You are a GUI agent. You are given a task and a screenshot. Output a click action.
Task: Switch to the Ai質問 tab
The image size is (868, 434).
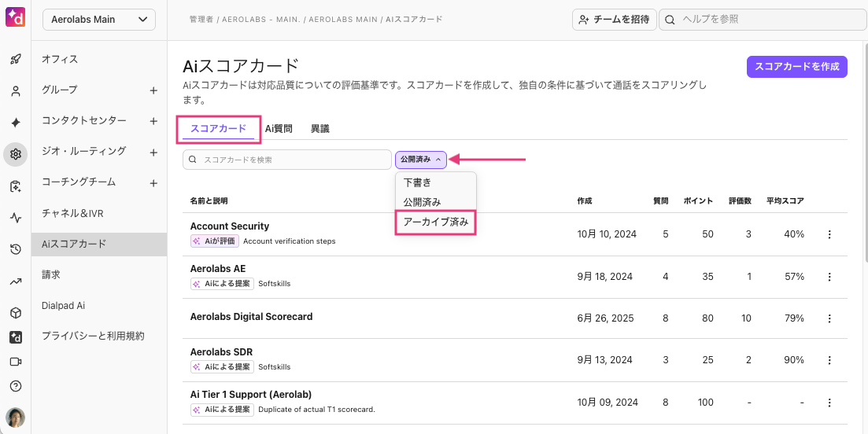coord(279,129)
